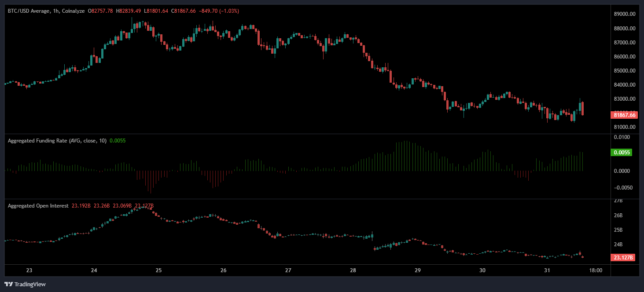
Task: Click the last candle on the price chart
Action: [x=583, y=109]
